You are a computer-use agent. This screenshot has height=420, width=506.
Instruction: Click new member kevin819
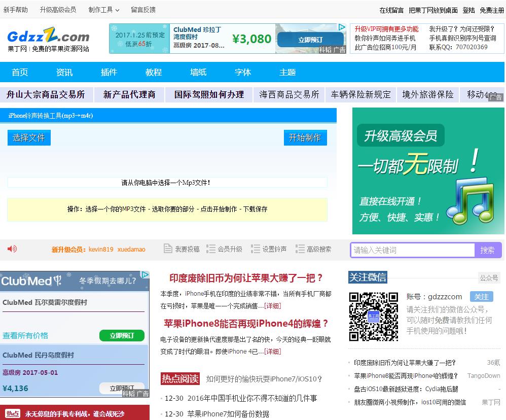tap(101, 249)
